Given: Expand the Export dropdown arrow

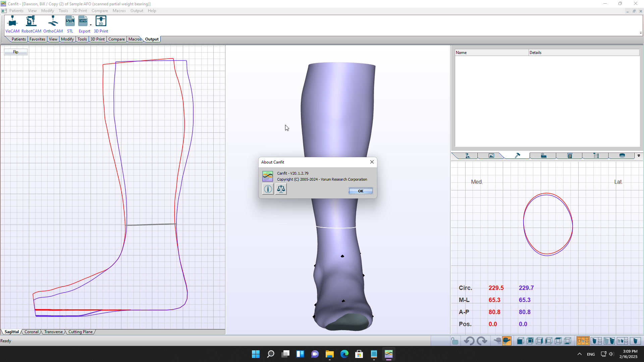Looking at the screenshot, I should click(x=91, y=25).
